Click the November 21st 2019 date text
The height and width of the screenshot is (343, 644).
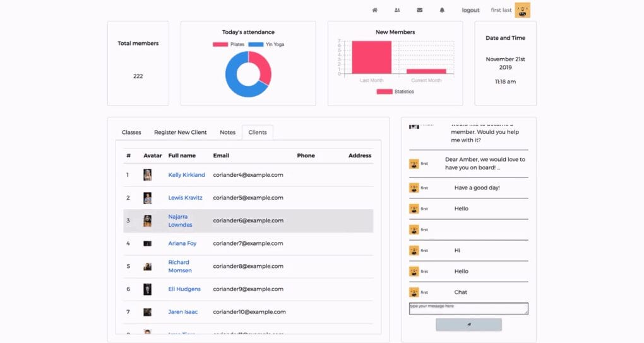pyautogui.click(x=505, y=63)
